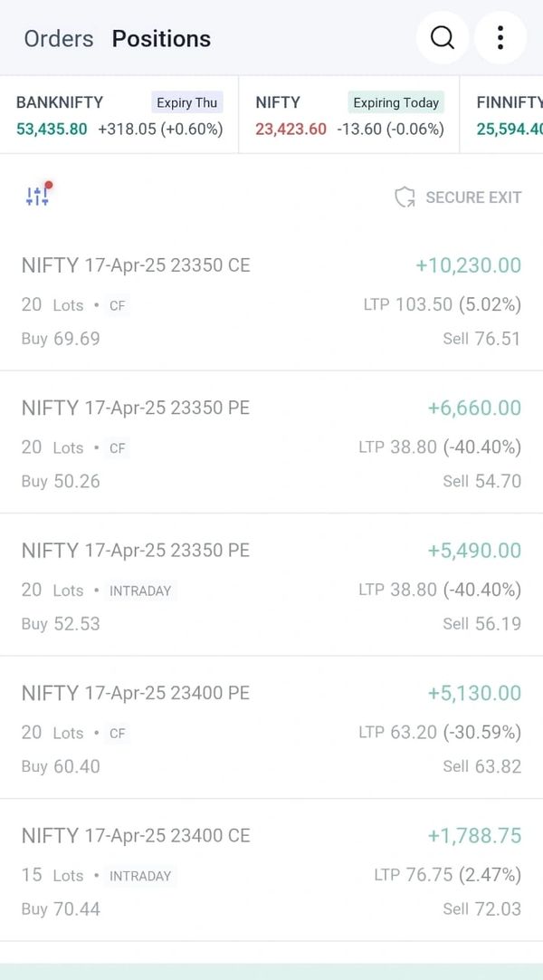Tap the CF tag on 23350 CE
This screenshot has height=980, width=543.
tap(118, 305)
